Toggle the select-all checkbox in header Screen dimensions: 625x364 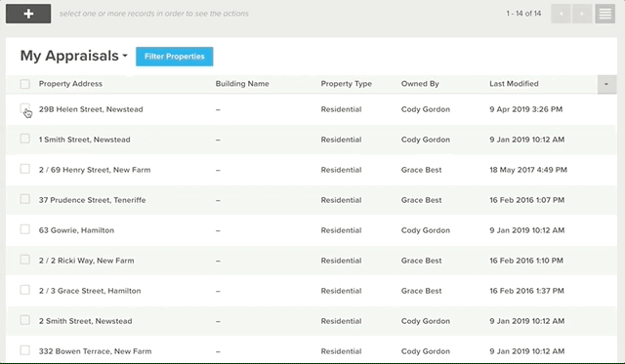pyautogui.click(x=25, y=84)
